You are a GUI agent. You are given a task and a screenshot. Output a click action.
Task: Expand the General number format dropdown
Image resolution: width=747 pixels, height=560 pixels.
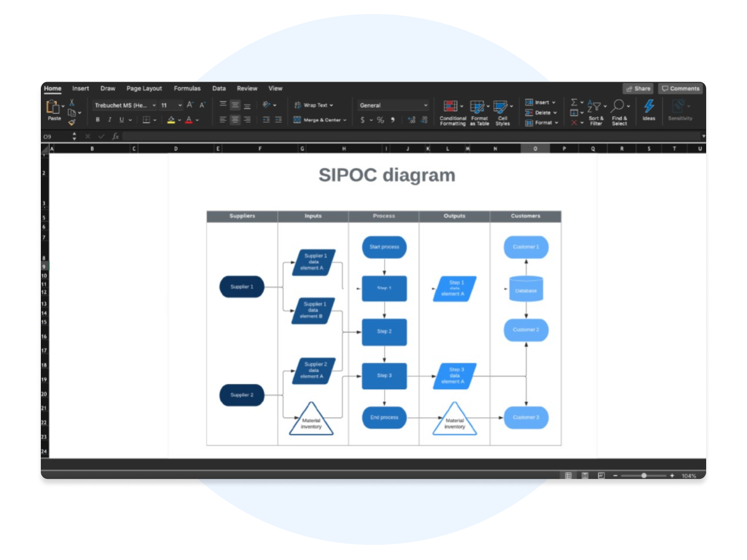tap(425, 106)
